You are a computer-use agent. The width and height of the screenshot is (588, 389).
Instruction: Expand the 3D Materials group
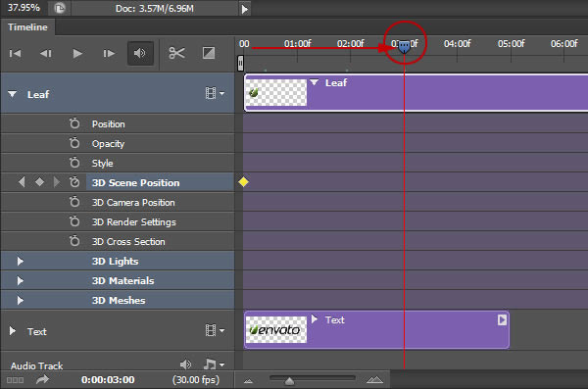click(x=21, y=280)
